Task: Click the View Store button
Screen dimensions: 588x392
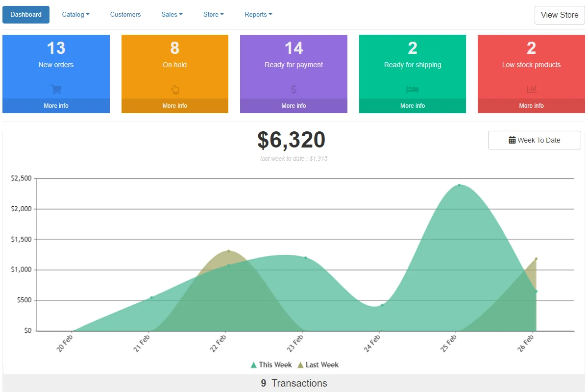Action: click(560, 15)
